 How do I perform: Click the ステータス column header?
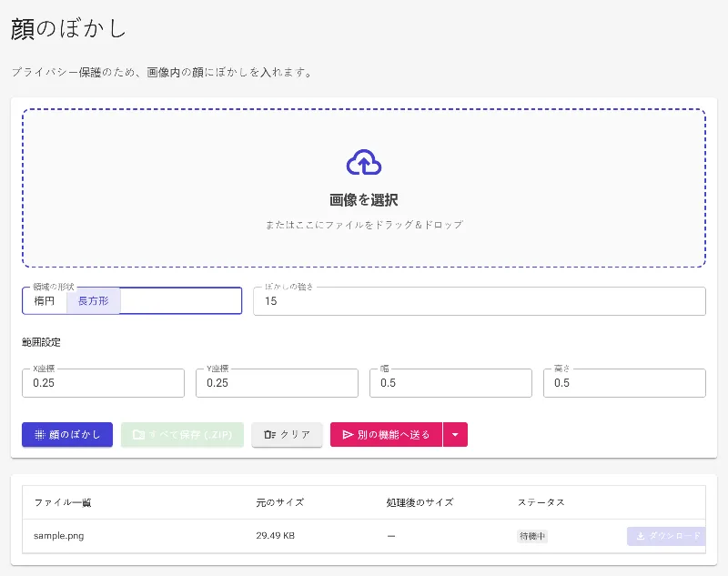coord(541,502)
